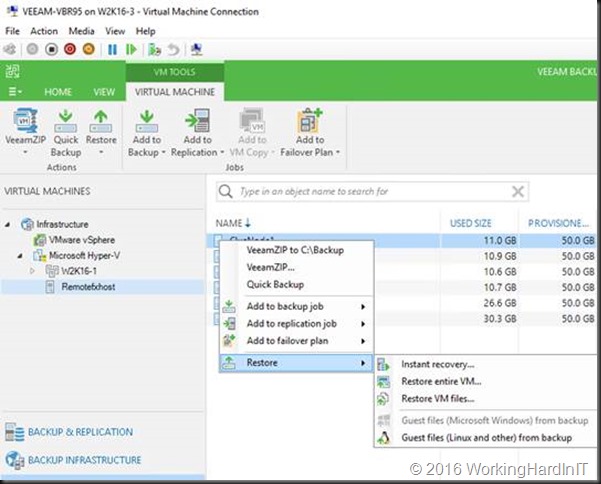This screenshot has height=484, width=601.
Task: Choose VeeamZIP to C:\Backup
Action: [x=295, y=250]
